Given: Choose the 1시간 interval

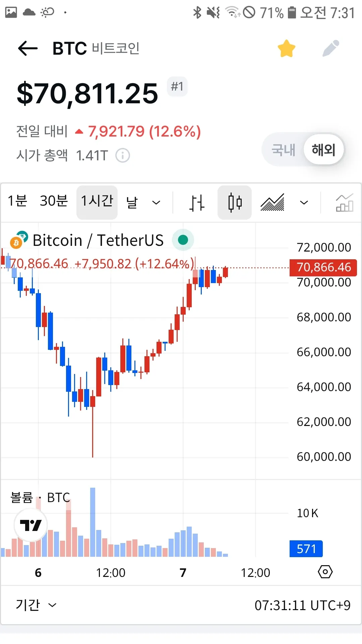Looking at the screenshot, I should pos(97,202).
